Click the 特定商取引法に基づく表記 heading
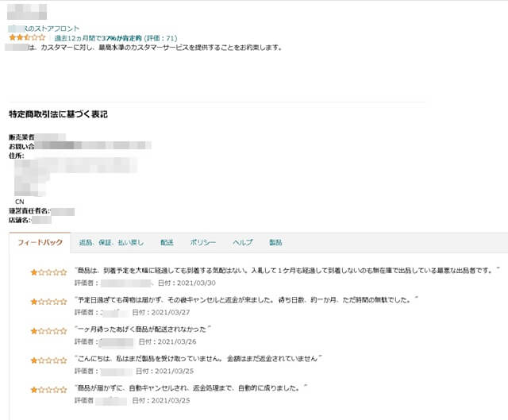This screenshot has height=420, width=508. pos(58,114)
